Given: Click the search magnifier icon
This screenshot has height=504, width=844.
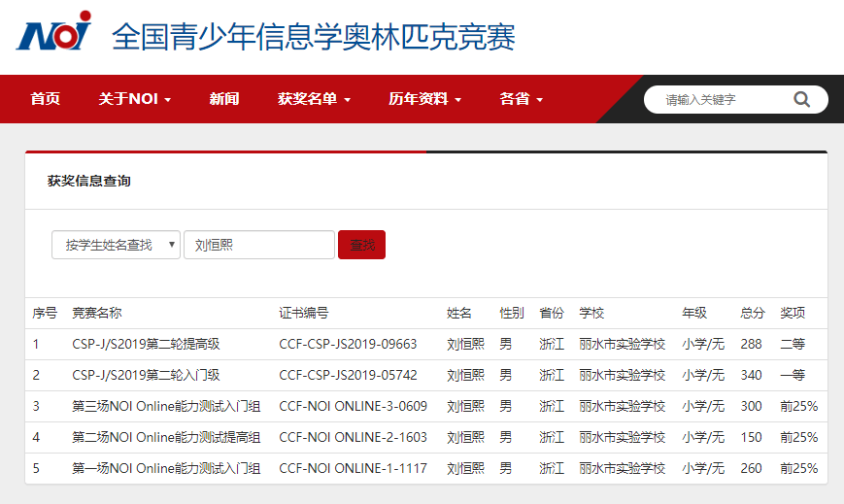Looking at the screenshot, I should 801,99.
